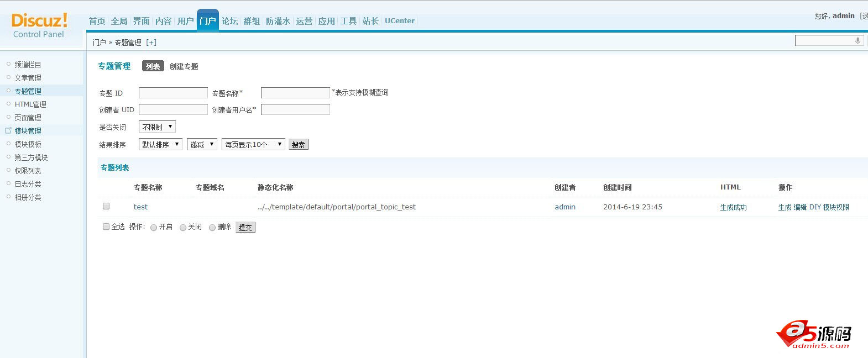Open 首页 in top navigation
868x358 pixels.
click(x=97, y=21)
